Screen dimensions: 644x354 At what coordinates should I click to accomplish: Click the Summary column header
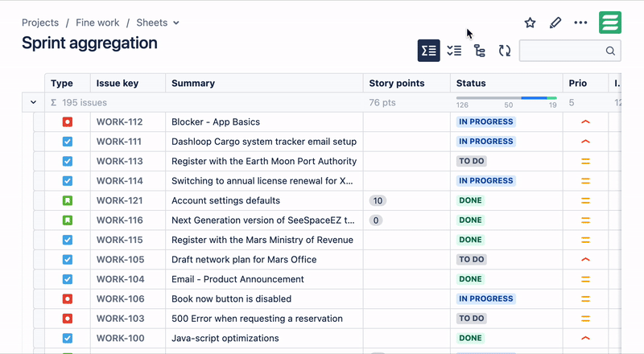193,84
